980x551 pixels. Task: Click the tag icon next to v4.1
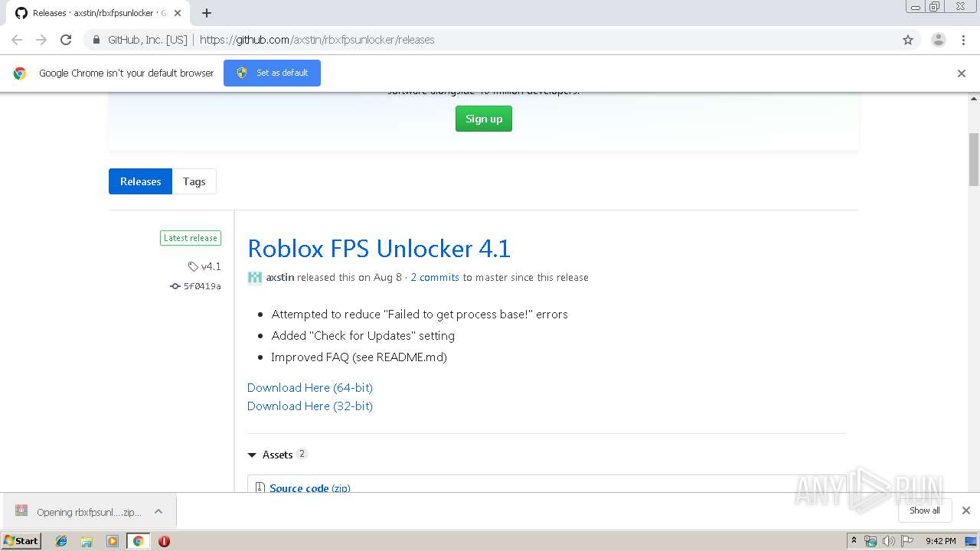pos(193,266)
